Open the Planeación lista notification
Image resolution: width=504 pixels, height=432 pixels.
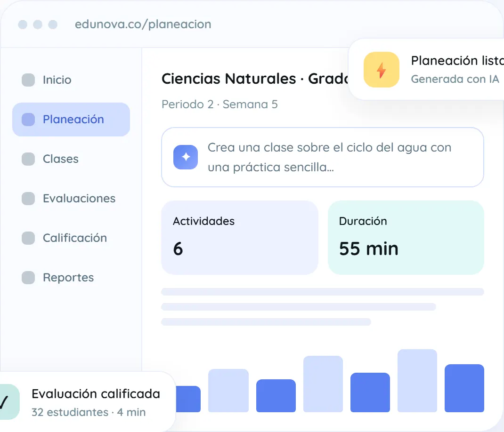[426, 69]
